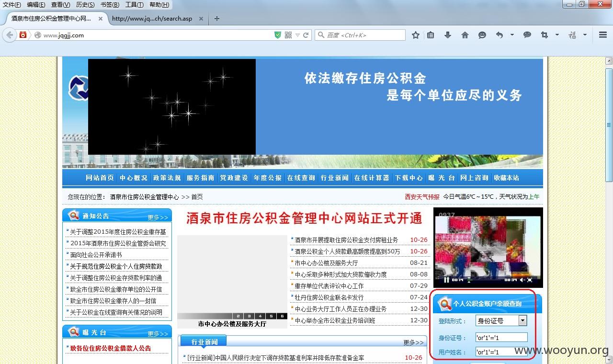Viewport: 613px width, 364px height.
Task: Open the 查看(V) menu
Action: (61, 5)
